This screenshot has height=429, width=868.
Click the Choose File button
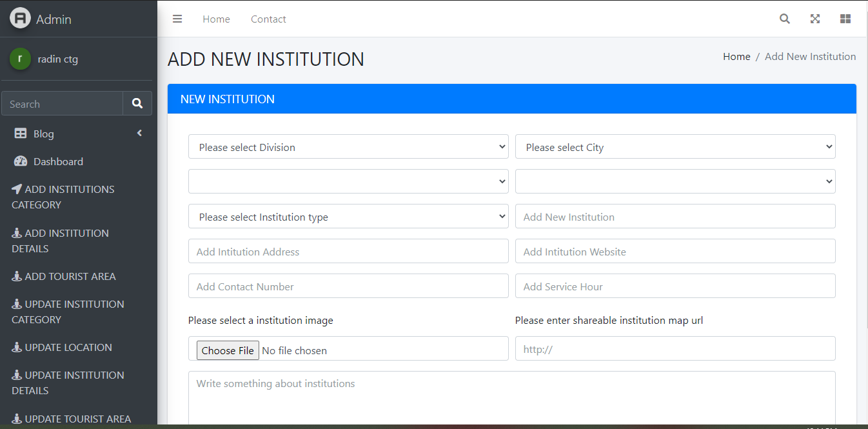pos(227,350)
